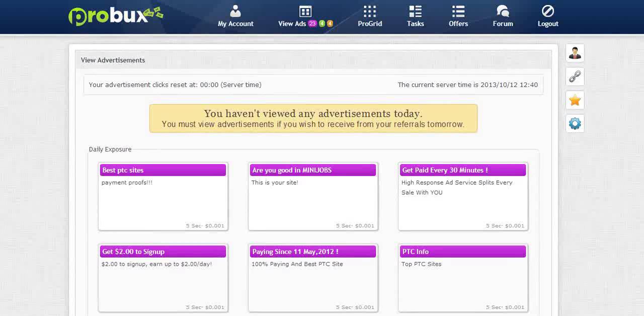Click the gold star sidebar icon
644x316 pixels.
click(x=575, y=100)
